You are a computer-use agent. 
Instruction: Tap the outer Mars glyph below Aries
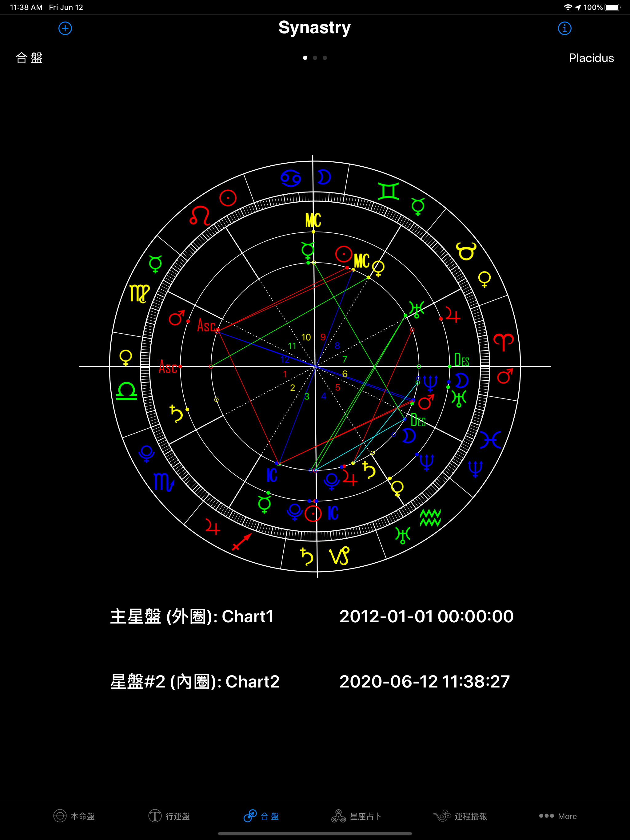(x=505, y=376)
